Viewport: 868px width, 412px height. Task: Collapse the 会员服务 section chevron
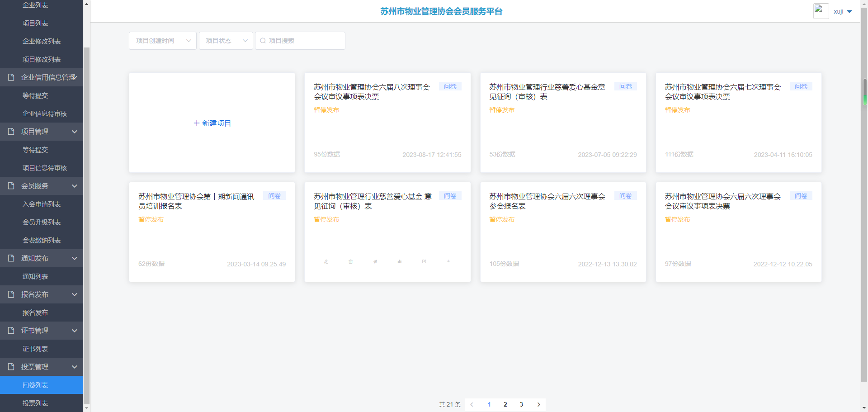click(75, 186)
